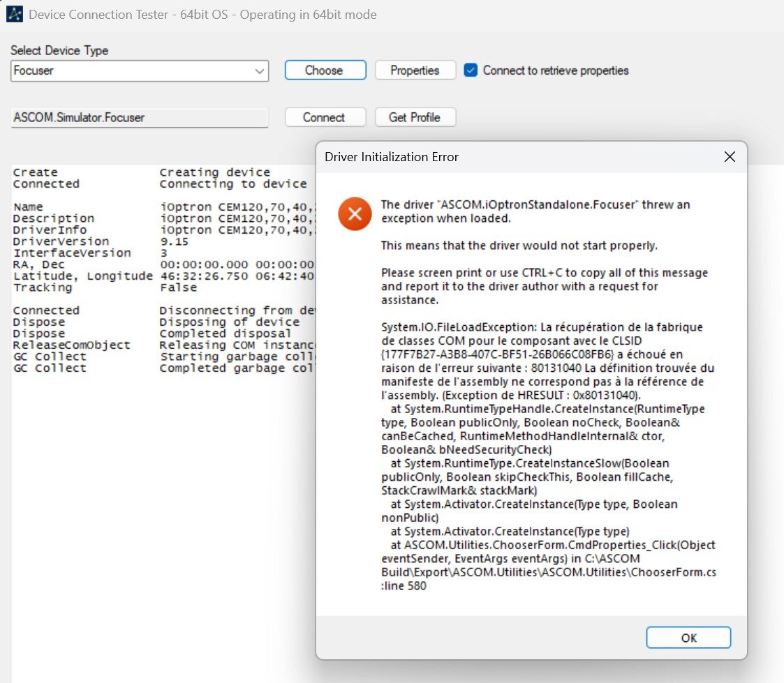Click the 'Driver Initialization Error' title text
This screenshot has width=784, height=683.
(392, 157)
